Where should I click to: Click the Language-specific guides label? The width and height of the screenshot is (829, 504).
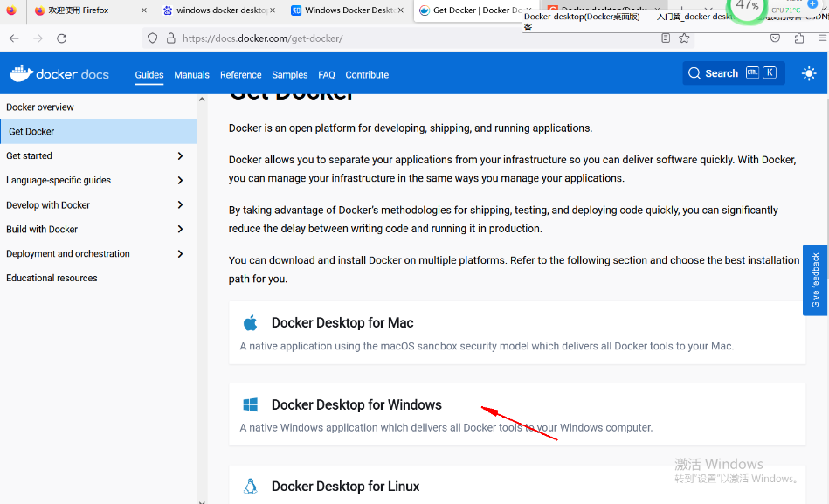coord(59,180)
